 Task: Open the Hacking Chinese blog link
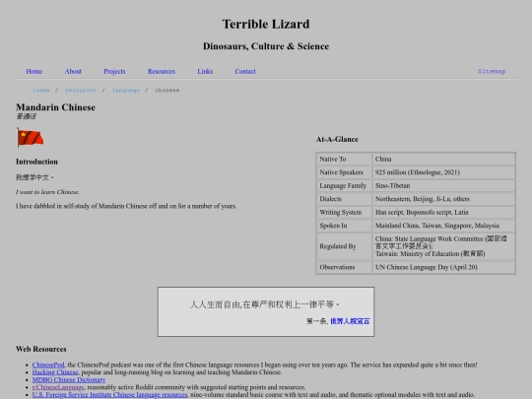[x=55, y=372]
